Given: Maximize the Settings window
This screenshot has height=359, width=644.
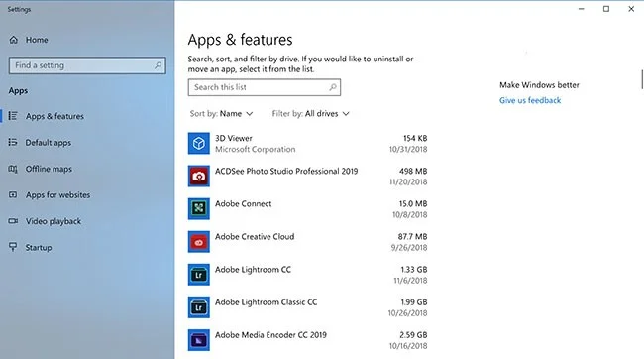Looking at the screenshot, I should [x=606, y=9].
